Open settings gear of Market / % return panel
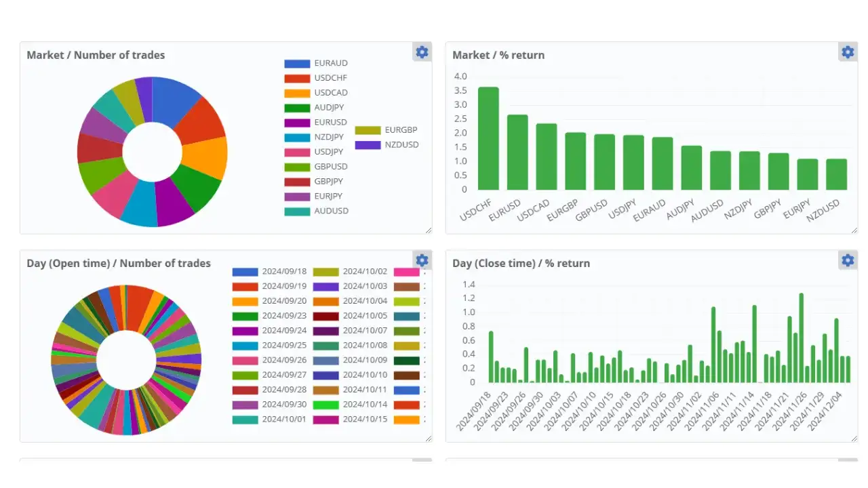 (x=848, y=52)
